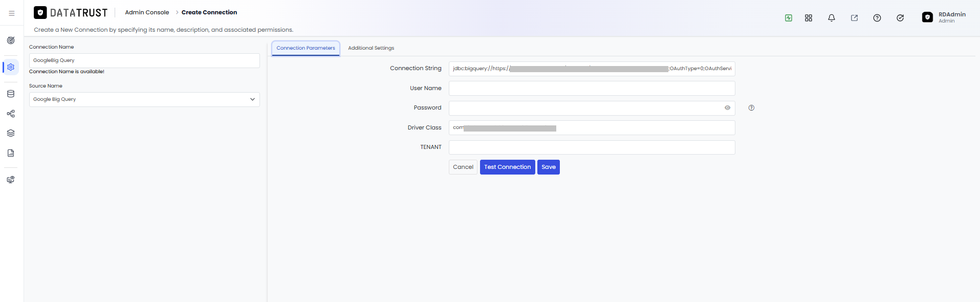
Task: Click 'Connection Name is available!' message
Action: click(x=67, y=72)
